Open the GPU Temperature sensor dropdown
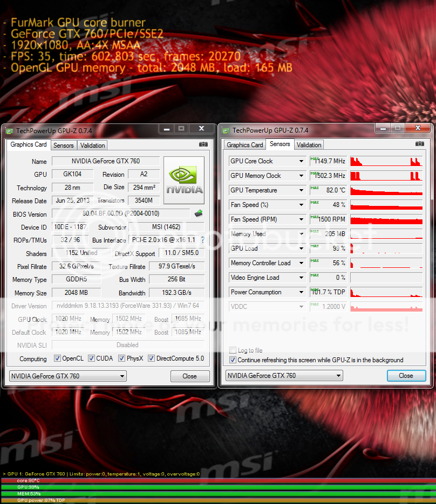The height and width of the screenshot is (504, 436). click(x=302, y=190)
